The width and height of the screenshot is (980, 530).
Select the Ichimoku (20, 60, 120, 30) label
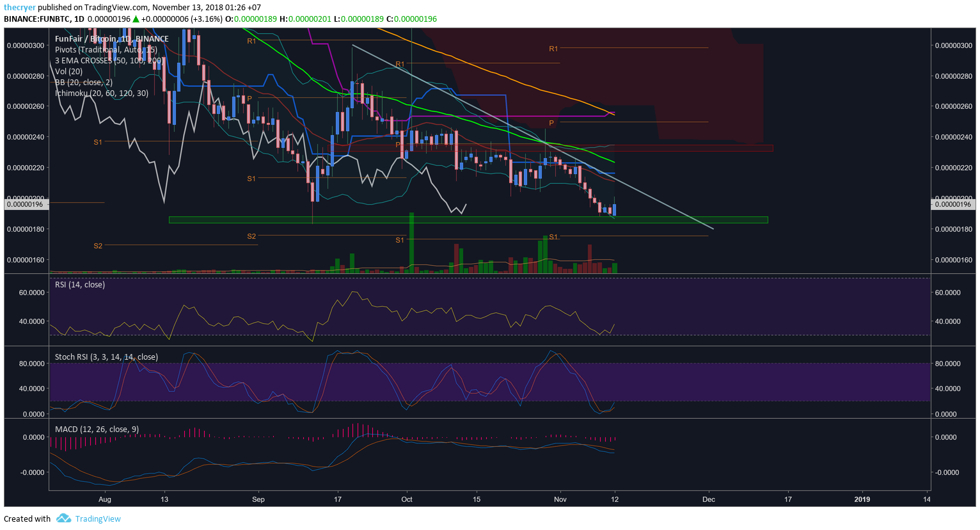[x=102, y=93]
